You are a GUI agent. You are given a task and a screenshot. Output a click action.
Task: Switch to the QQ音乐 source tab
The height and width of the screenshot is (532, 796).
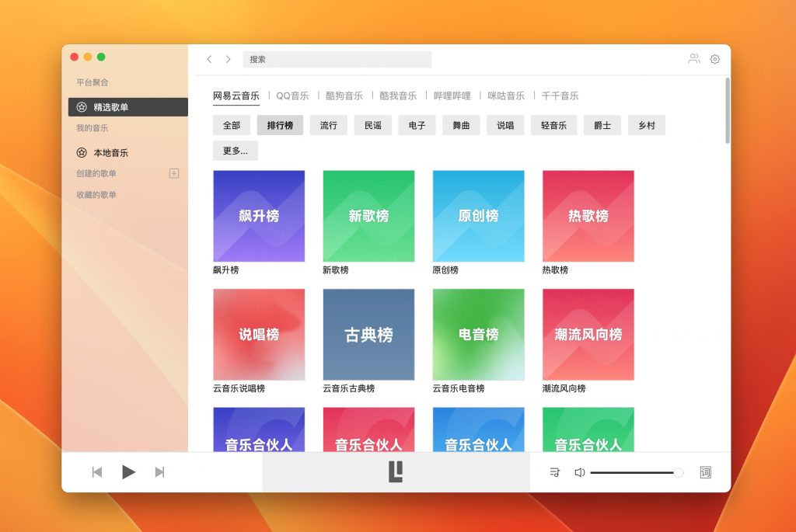coord(291,94)
